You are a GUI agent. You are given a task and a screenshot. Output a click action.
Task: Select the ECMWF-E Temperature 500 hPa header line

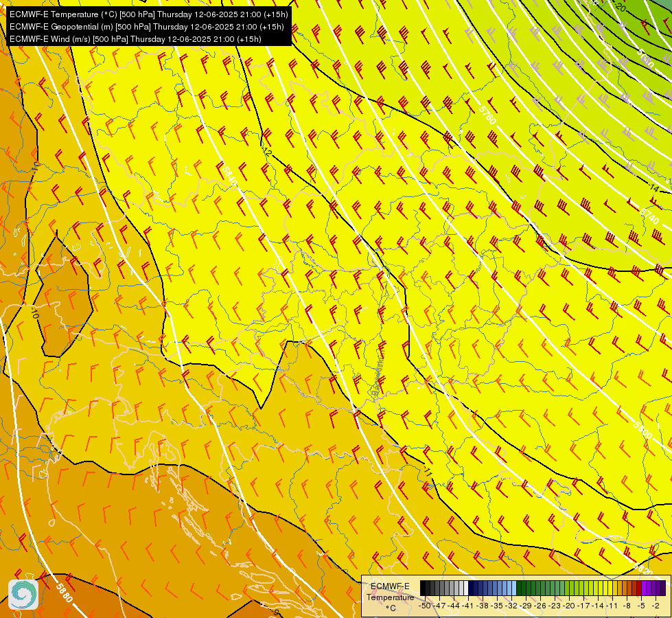[149, 14]
